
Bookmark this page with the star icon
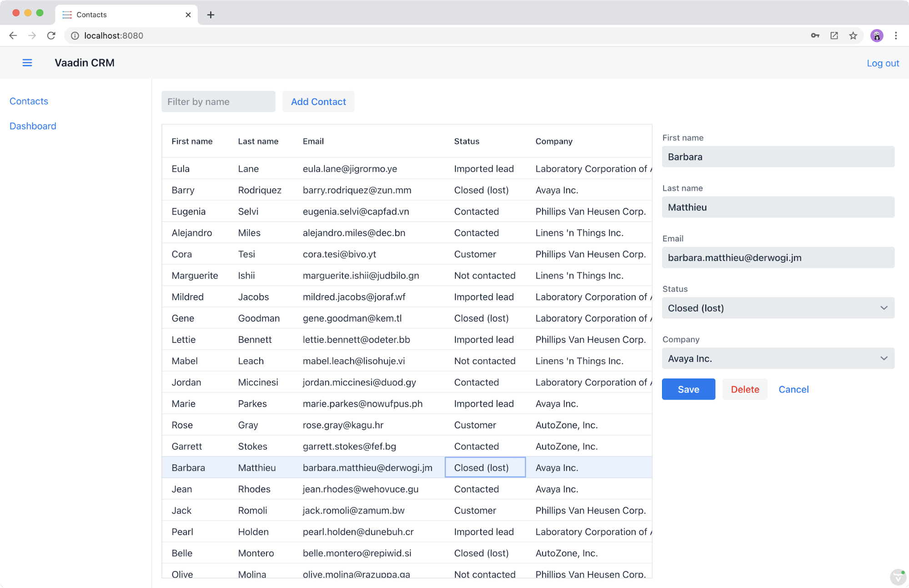pos(853,35)
